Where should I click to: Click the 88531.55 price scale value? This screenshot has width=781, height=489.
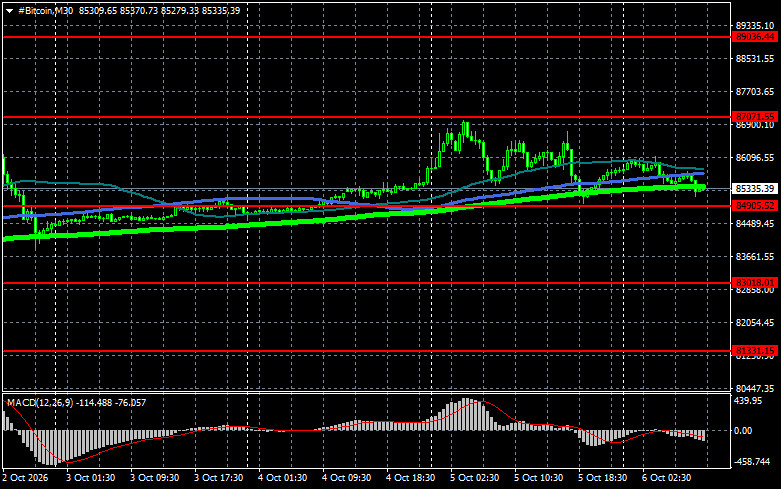coord(755,59)
